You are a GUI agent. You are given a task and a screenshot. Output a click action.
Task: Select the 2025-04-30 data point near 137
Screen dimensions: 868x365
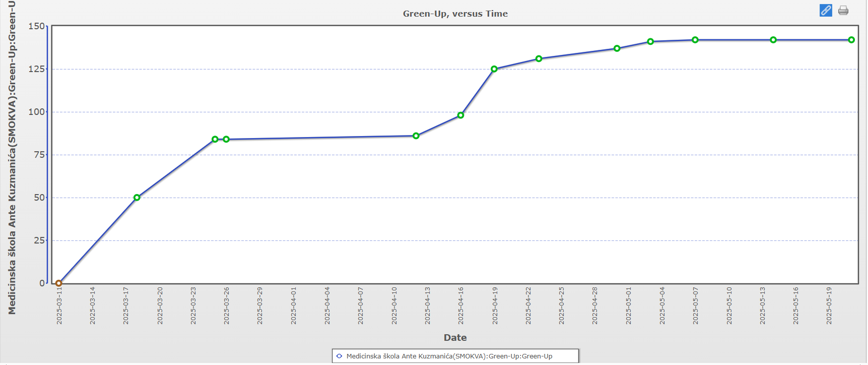pos(617,48)
